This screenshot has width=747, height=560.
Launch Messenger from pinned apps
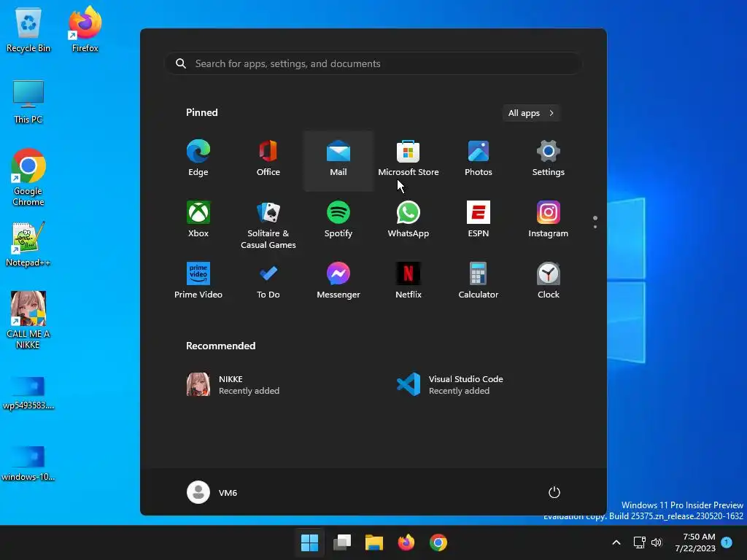pos(338,281)
